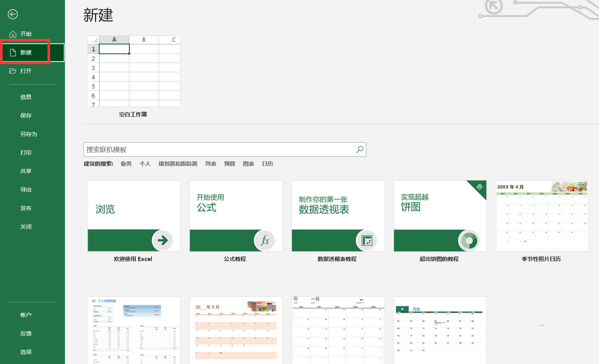The width and height of the screenshot is (599, 364).
Task: Open the 月份 green calendar template
Action: (440, 330)
